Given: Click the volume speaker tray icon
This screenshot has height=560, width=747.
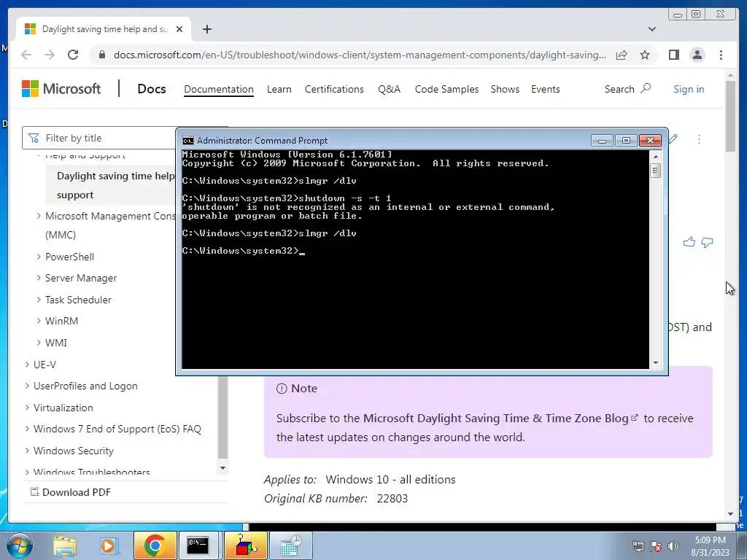Looking at the screenshot, I should (673, 546).
